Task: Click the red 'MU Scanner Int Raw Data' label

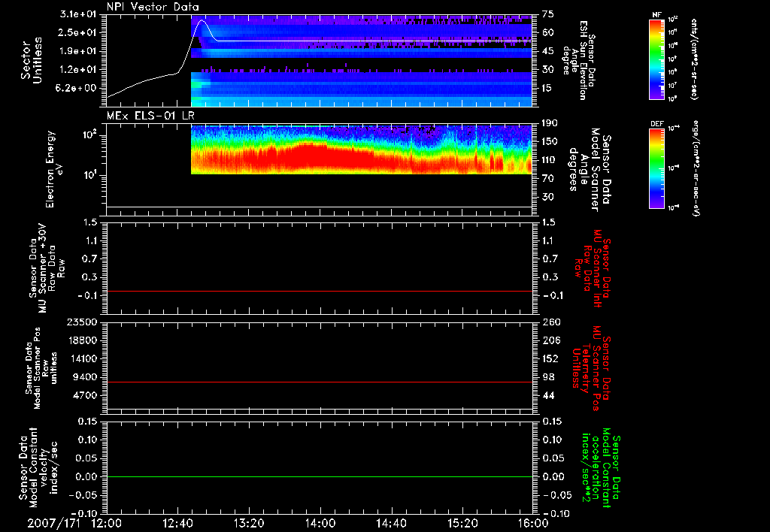Action: click(593, 268)
